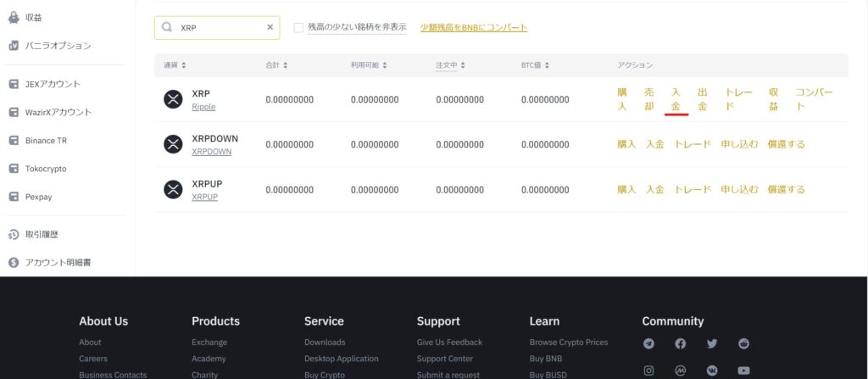Open バニラオプション sidebar icon
Screen dimensions: 868x379
pos(14,46)
